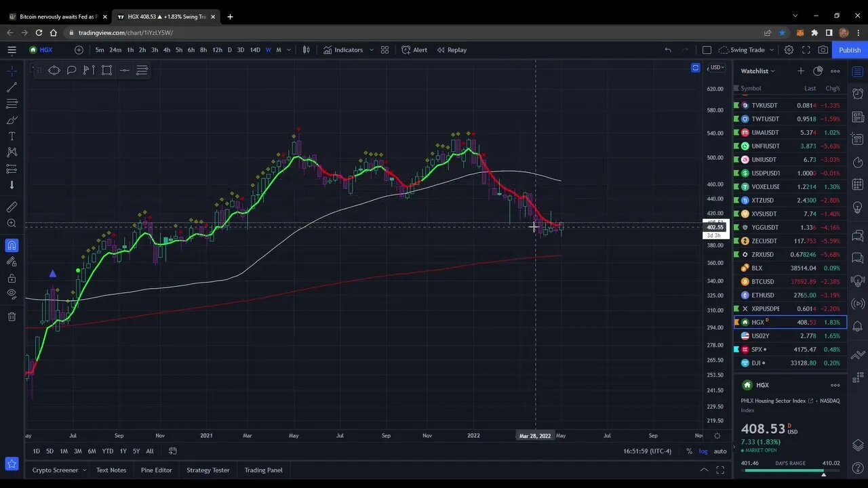The height and width of the screenshot is (488, 868).
Task: Open the Indicators dialog
Action: point(343,49)
